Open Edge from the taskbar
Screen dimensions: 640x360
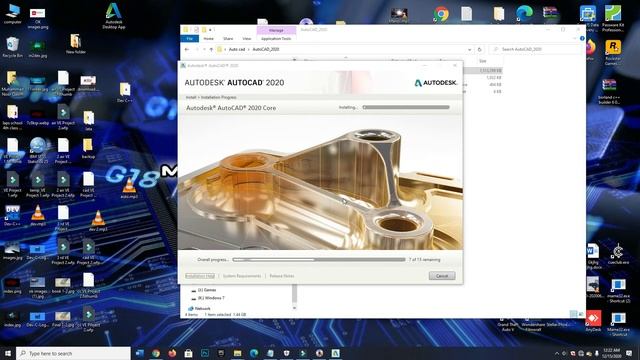pyautogui.click(x=254, y=353)
